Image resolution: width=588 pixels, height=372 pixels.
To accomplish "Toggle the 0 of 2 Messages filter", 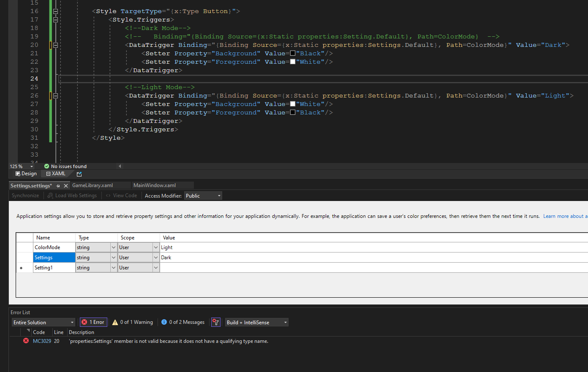I will (x=183, y=322).
